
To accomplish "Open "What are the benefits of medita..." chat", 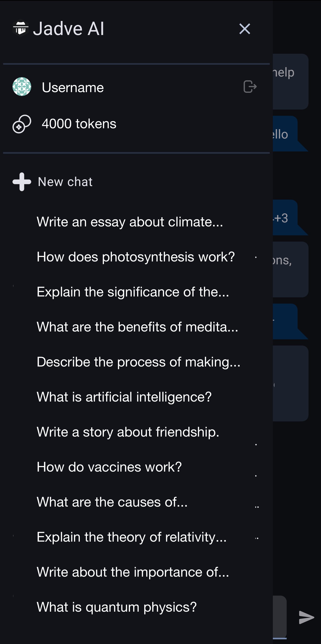I will tap(137, 327).
